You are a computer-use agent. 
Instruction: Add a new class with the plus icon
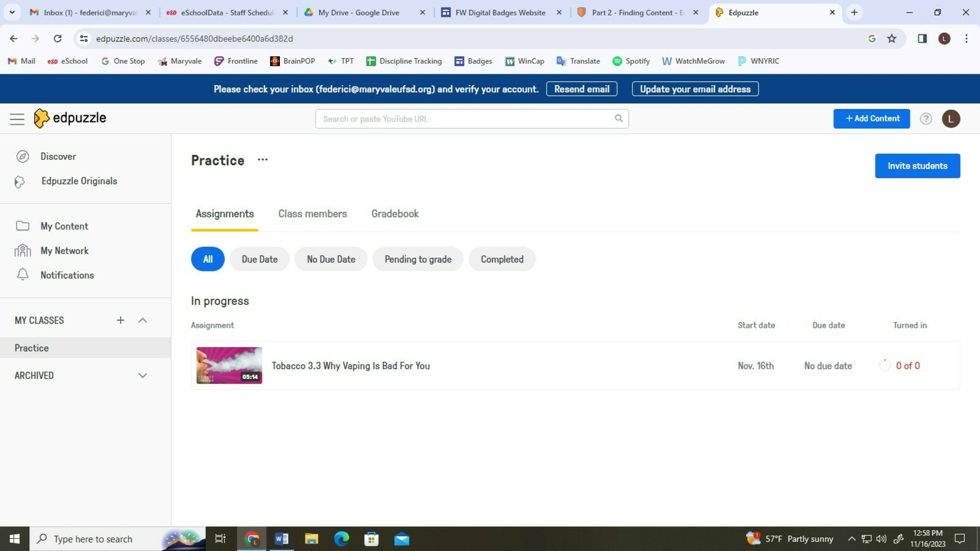tap(121, 320)
